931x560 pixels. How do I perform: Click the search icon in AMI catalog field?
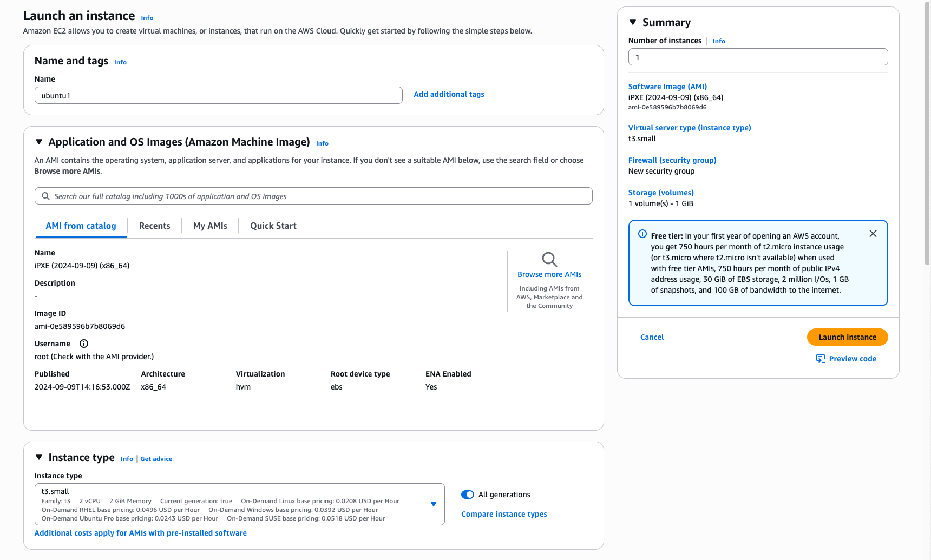pos(46,196)
